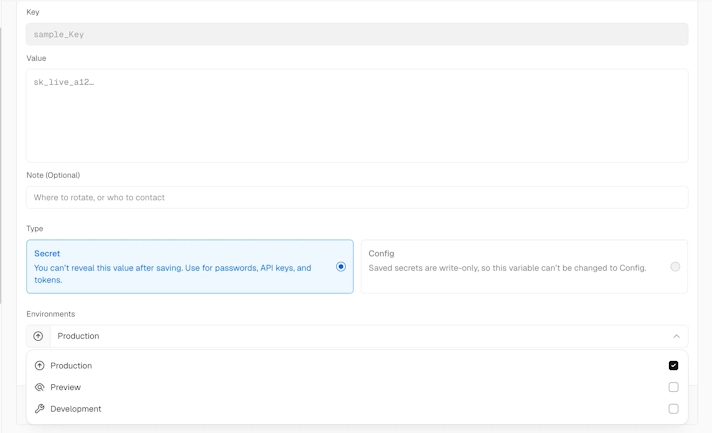Click the Note (Optional) label
Image resolution: width=712 pixels, height=433 pixels.
[53, 175]
